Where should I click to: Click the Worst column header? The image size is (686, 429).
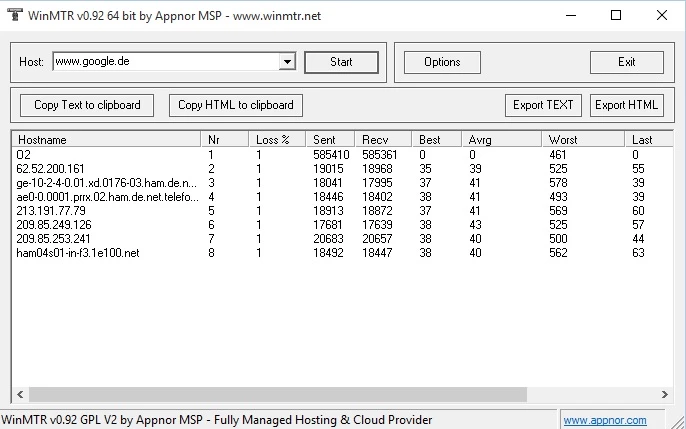(x=583, y=140)
